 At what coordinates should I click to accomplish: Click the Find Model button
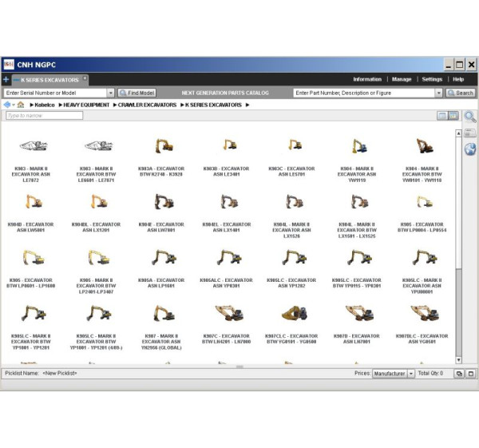pyautogui.click(x=137, y=93)
